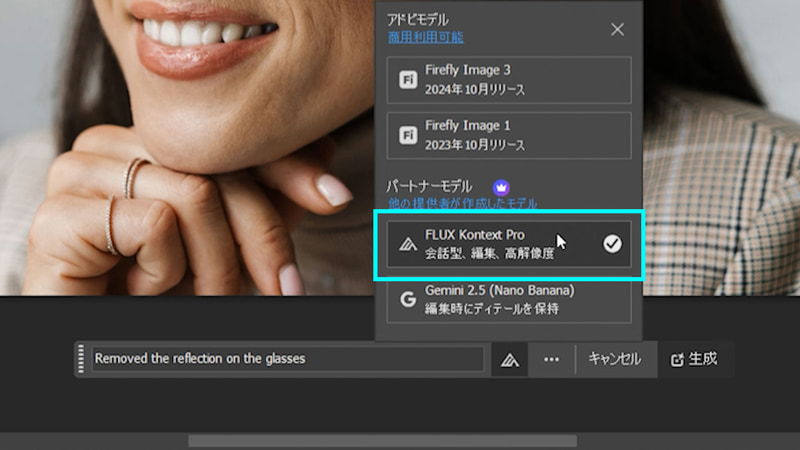Select the Firefly Image 1 model
Viewport: 800px width, 450px height.
click(x=509, y=136)
